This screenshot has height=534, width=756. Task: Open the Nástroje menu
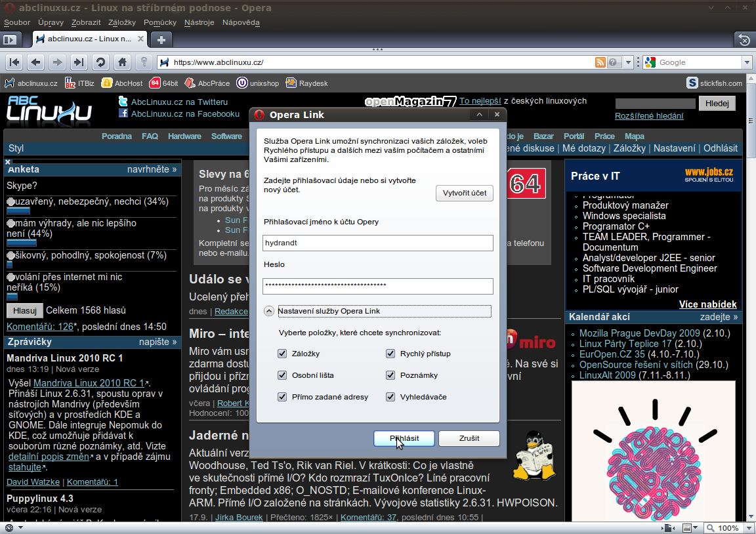pos(199,22)
